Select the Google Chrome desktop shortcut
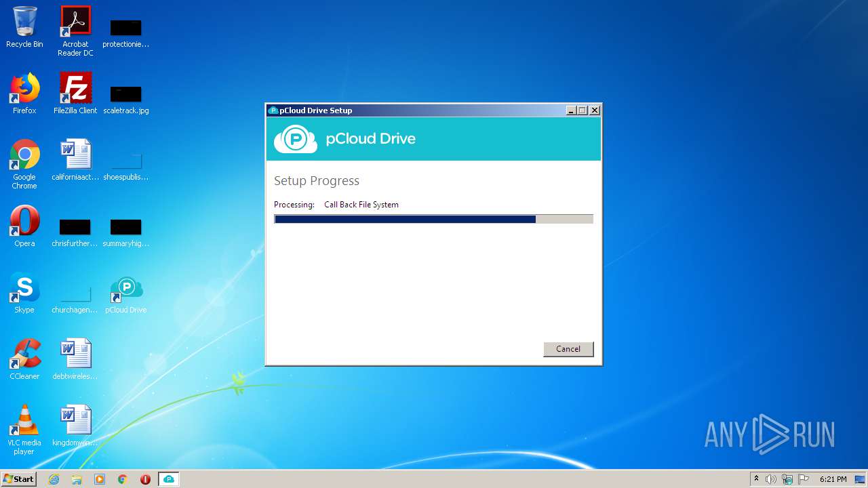 24,164
